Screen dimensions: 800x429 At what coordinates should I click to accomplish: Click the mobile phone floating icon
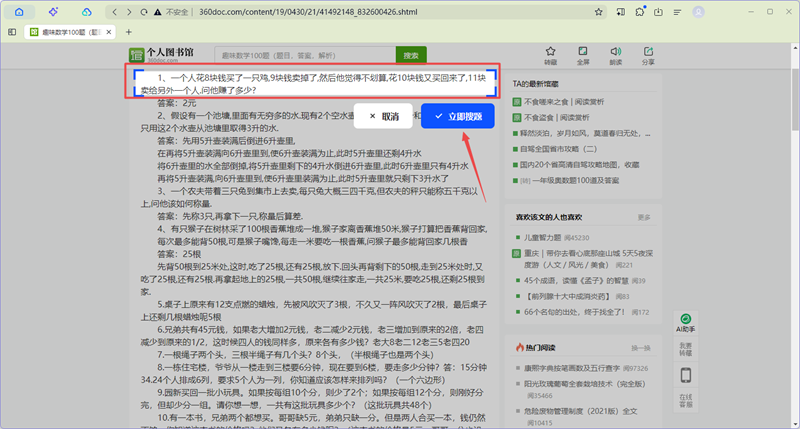686,375
